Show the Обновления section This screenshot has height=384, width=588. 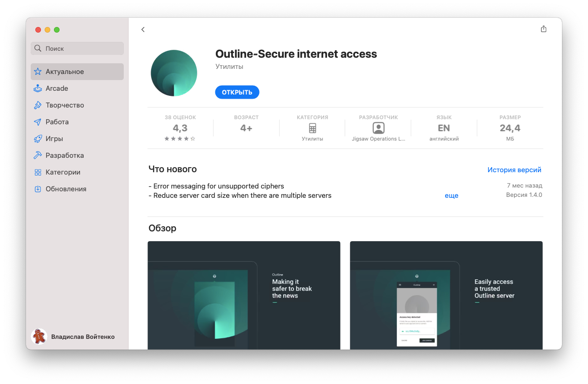tap(77, 189)
